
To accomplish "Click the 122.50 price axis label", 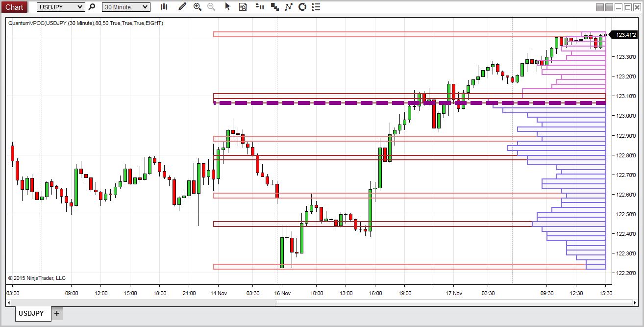I will point(626,214).
